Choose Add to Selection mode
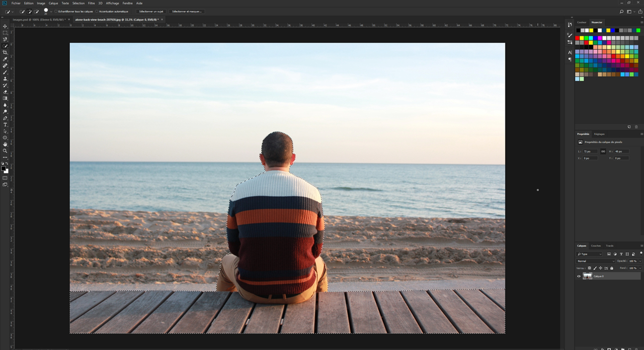This screenshot has width=644, height=350. 29,12
